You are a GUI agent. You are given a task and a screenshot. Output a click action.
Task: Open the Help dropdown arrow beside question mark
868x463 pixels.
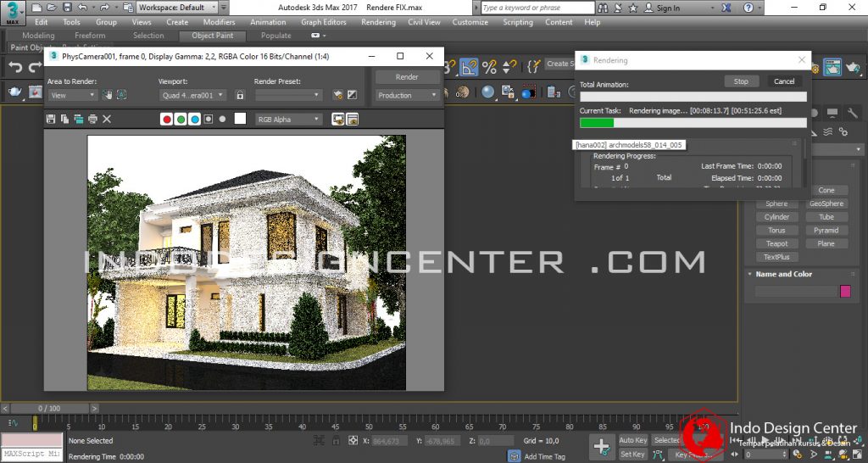click(759, 8)
